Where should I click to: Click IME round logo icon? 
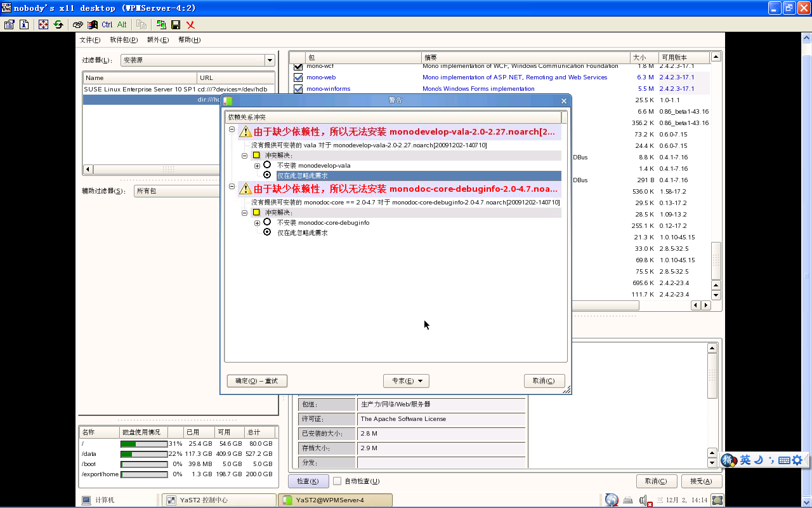pos(729,460)
